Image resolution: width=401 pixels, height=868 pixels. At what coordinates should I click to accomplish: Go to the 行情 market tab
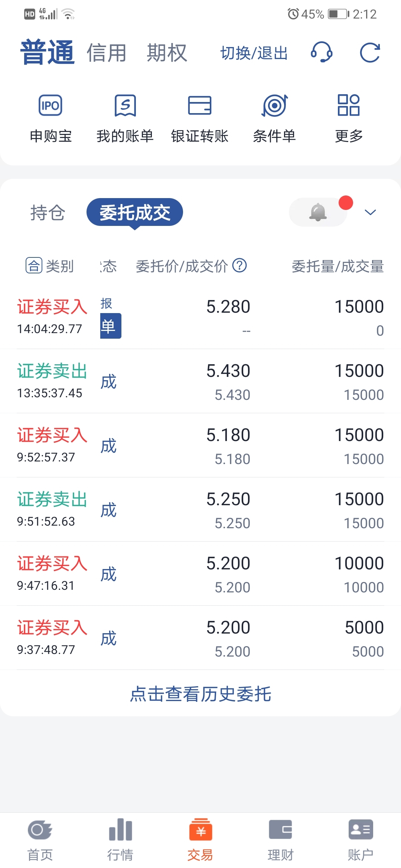[120, 840]
